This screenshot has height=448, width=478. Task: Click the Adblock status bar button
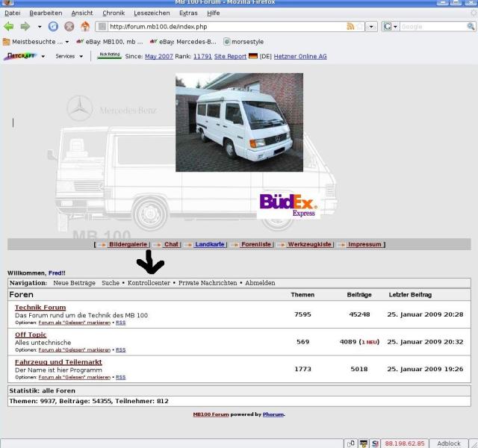tap(449, 444)
